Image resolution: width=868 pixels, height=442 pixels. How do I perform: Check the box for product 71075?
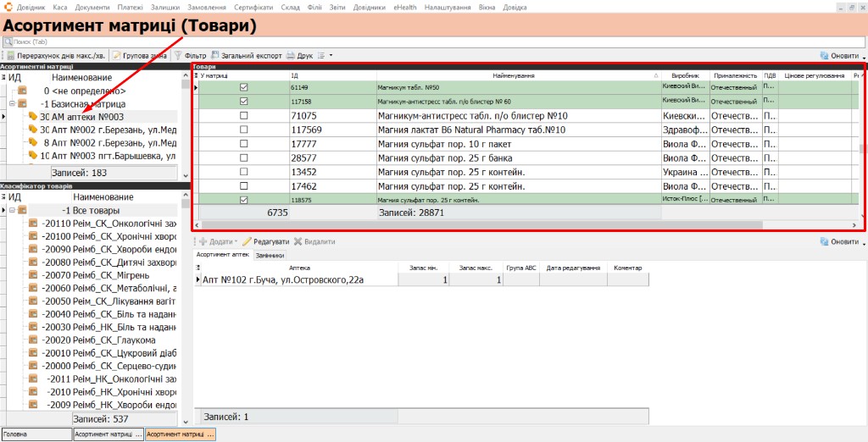tap(243, 116)
